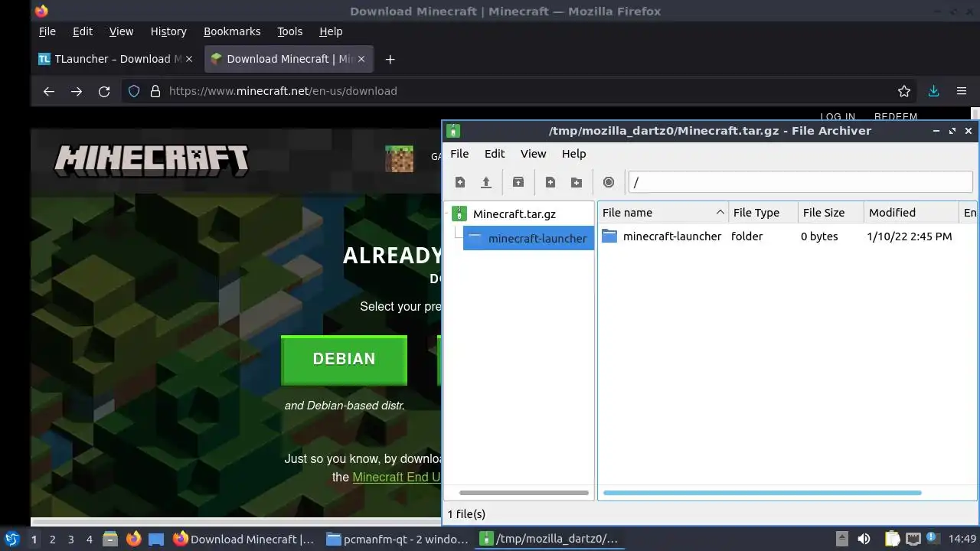Open the Firefox View menu
This screenshot has width=980, height=551.
point(121,31)
